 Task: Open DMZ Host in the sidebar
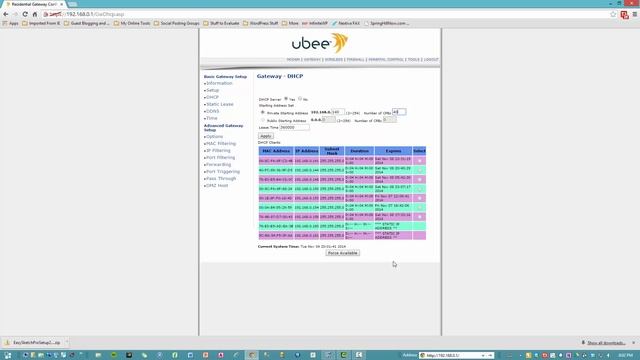(x=217, y=185)
